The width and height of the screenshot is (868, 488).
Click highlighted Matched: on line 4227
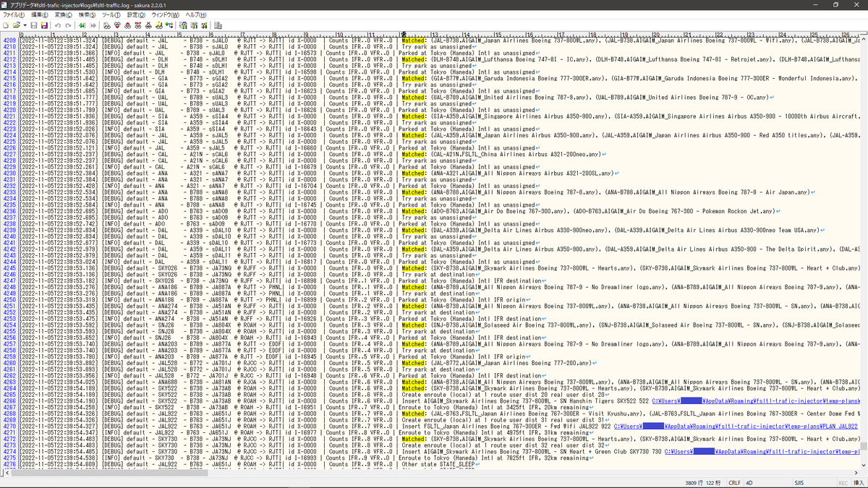(414, 154)
